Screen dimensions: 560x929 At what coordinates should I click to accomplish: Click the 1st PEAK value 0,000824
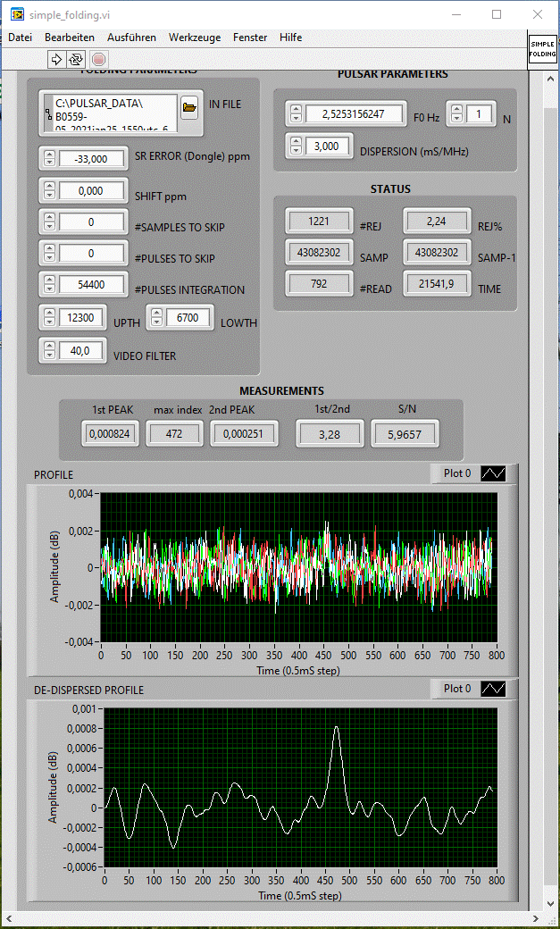111,434
